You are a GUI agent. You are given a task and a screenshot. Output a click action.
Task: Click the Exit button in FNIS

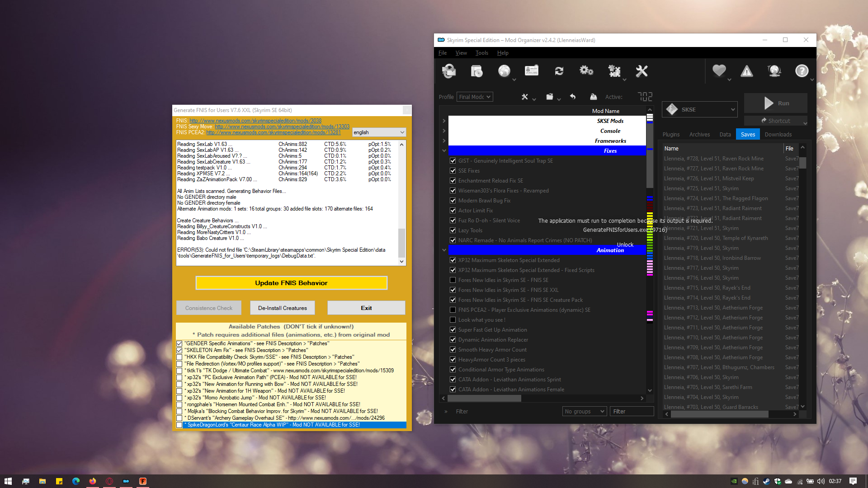click(x=366, y=308)
